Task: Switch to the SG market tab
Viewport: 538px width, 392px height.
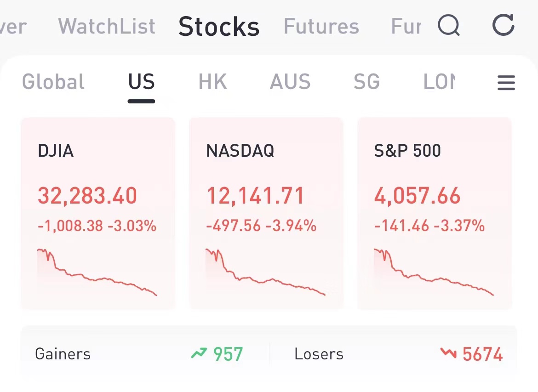Action: pyautogui.click(x=366, y=82)
